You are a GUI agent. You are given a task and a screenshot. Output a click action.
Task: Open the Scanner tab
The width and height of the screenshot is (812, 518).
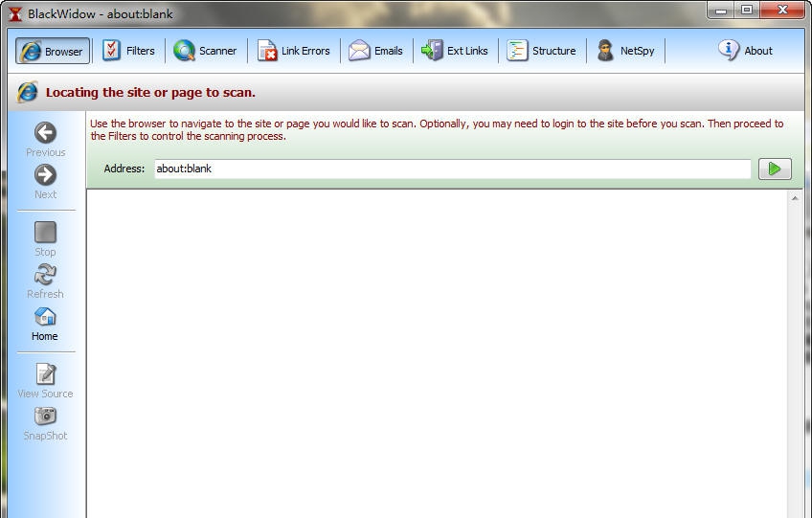tap(205, 51)
